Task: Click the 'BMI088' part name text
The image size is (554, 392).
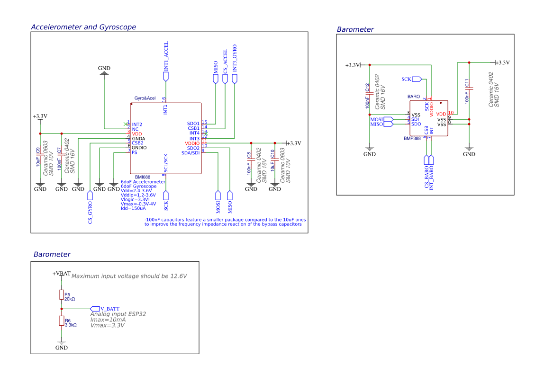Action: pyautogui.click(x=142, y=177)
